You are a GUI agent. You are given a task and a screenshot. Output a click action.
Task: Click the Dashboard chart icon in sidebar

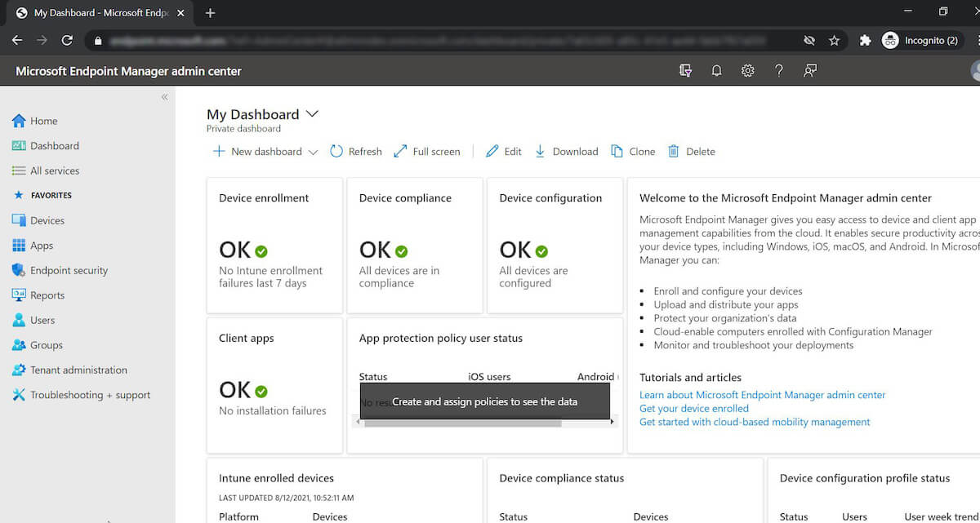point(19,146)
